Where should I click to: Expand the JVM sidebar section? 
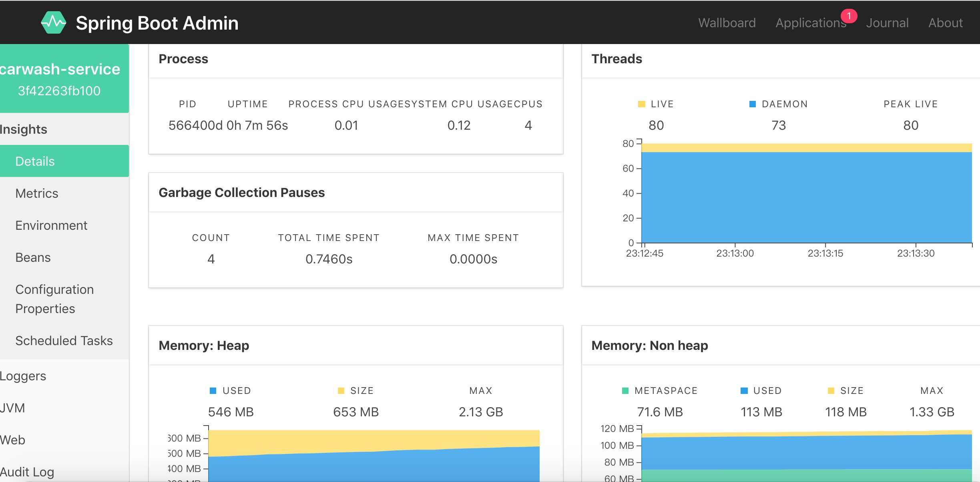pos(12,408)
